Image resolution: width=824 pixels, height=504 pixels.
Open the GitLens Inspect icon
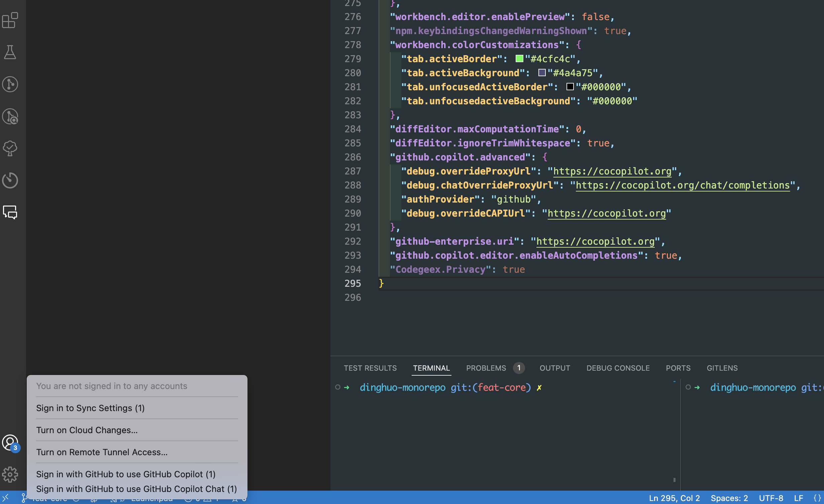pyautogui.click(x=10, y=116)
